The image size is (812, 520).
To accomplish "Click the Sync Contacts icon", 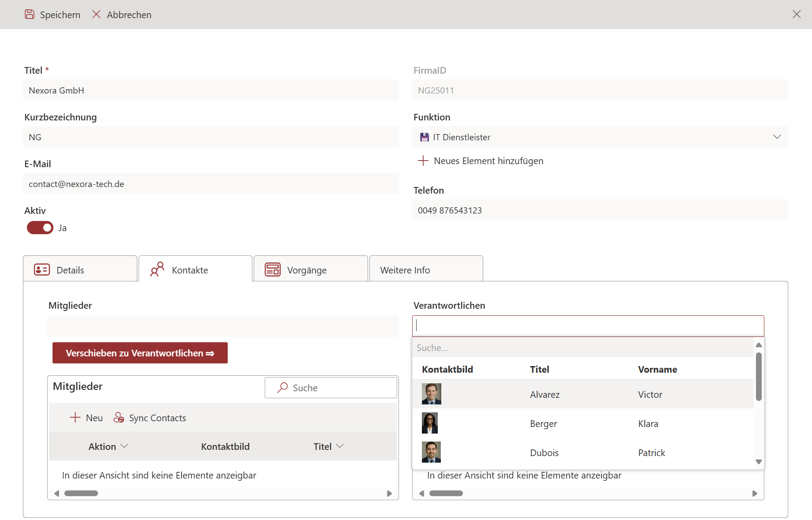I will 119,418.
